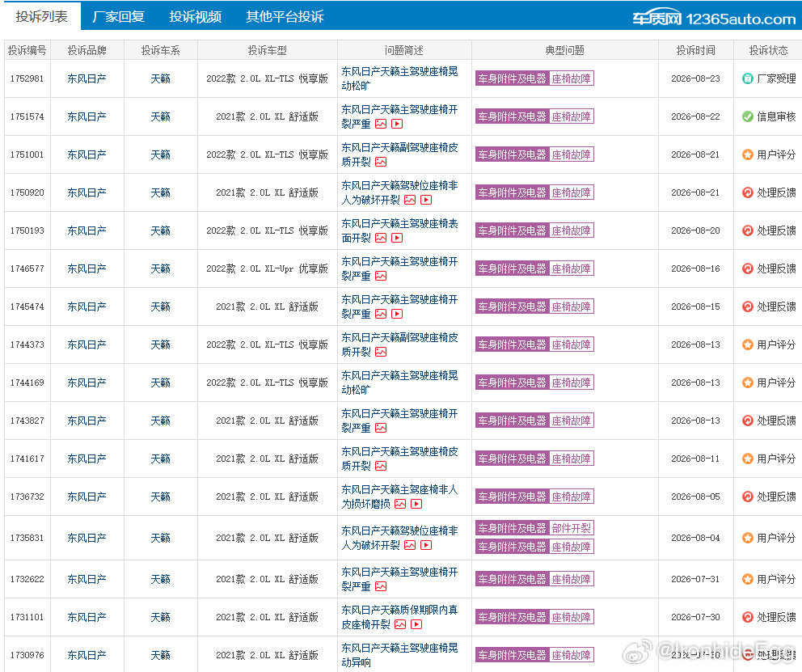Open complaint 东风日产天籁主驾驶座椅晃动松旷 in row 1752981

coord(399,78)
